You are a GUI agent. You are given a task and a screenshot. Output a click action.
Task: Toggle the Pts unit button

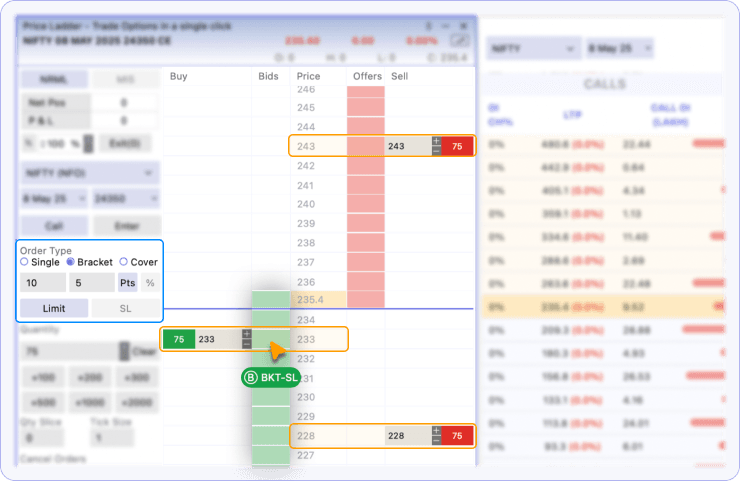click(127, 283)
